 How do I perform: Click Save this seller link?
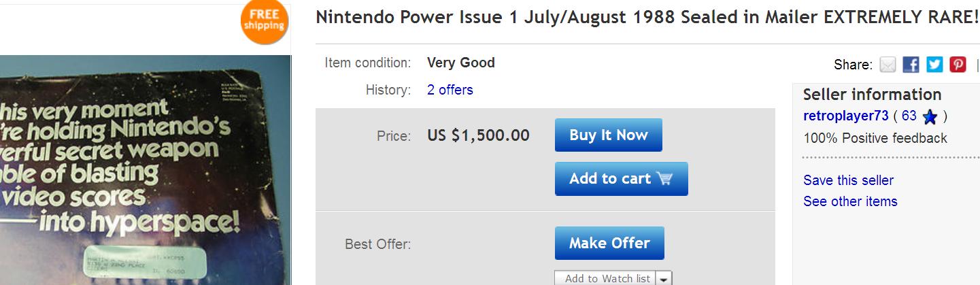848,180
